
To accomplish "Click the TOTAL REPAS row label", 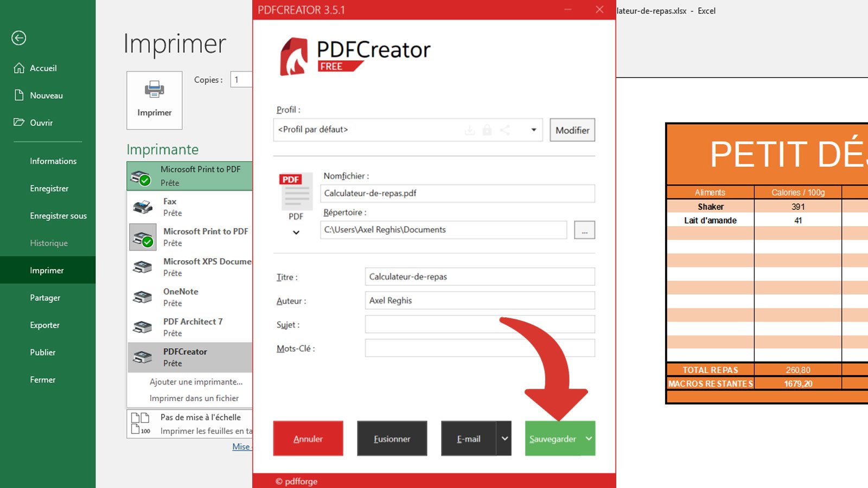I will (x=711, y=370).
